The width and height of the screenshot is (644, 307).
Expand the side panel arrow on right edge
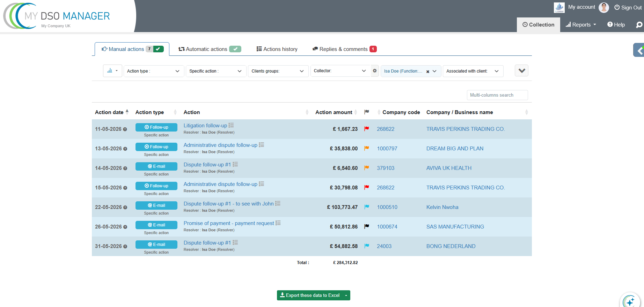[x=639, y=50]
